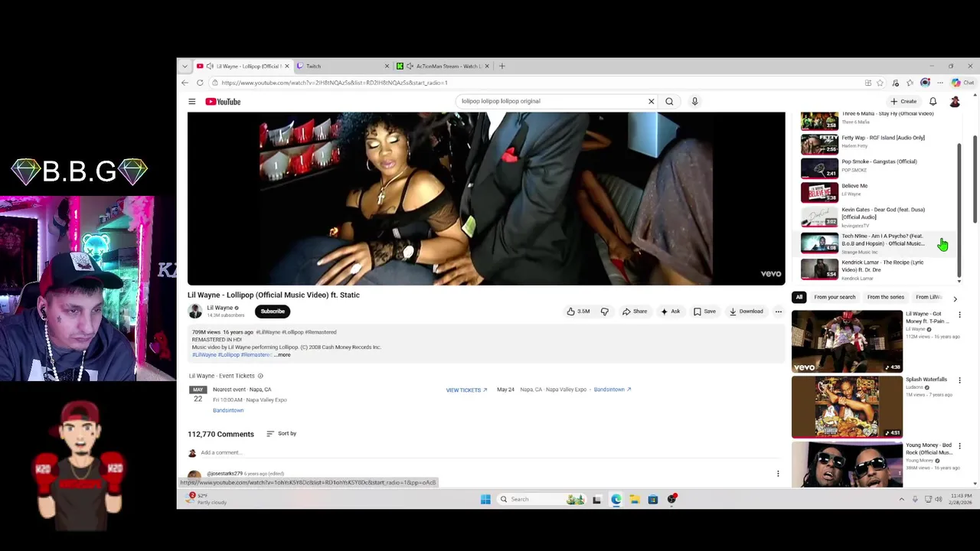Screen dimensions: 980x551
Task: Click the search magnifier button
Action: pos(669,101)
